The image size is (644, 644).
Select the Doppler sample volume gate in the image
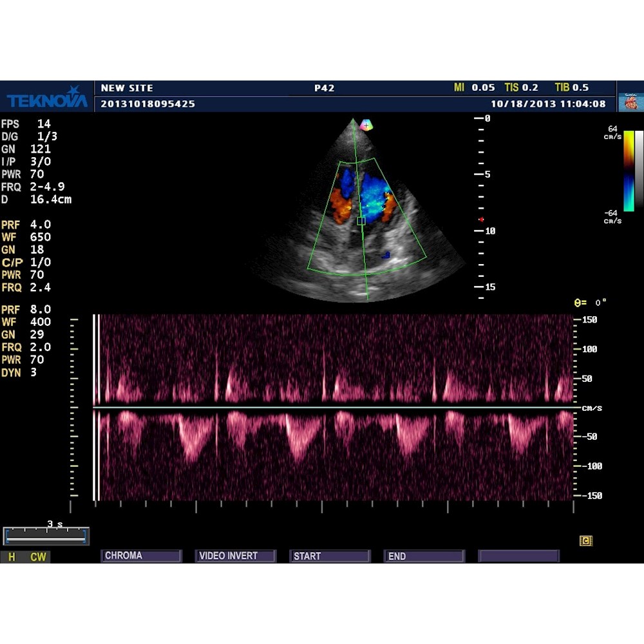tap(362, 221)
